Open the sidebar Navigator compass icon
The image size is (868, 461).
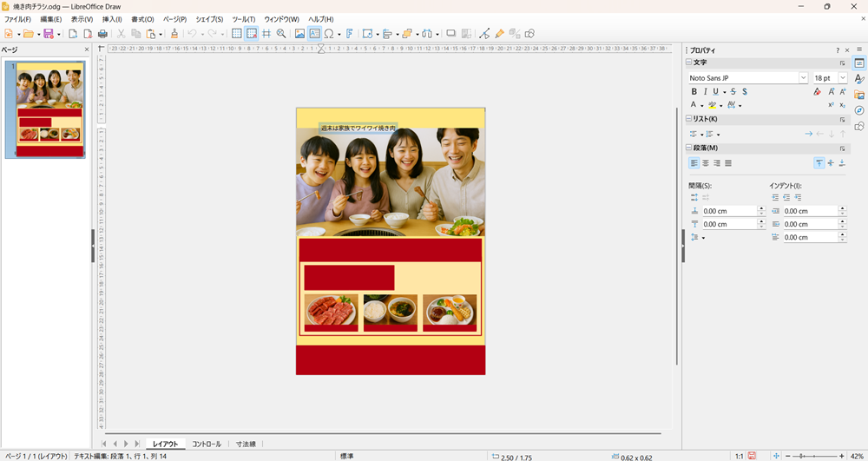click(x=859, y=110)
